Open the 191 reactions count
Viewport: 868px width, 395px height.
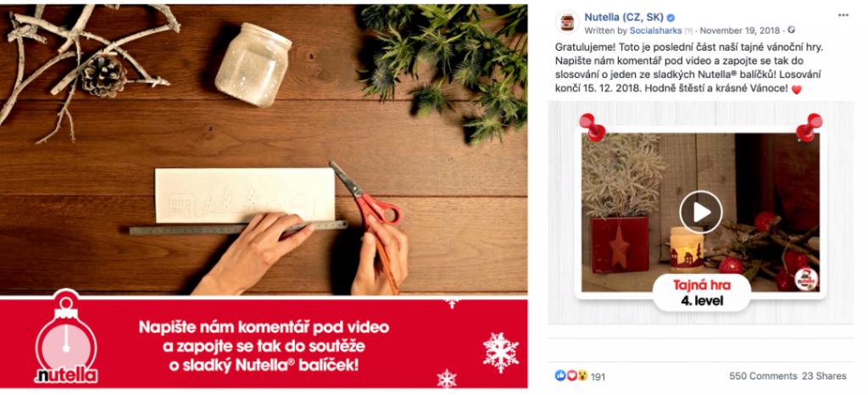click(598, 376)
